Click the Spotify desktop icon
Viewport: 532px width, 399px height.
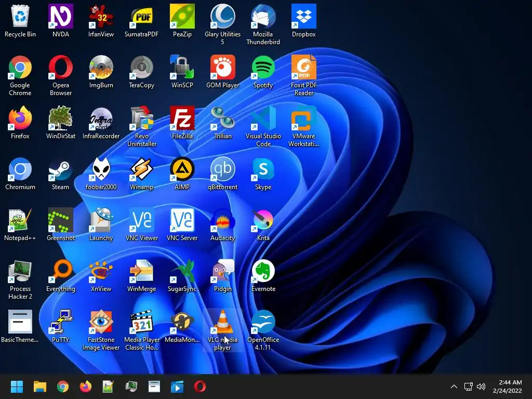pyautogui.click(x=263, y=67)
